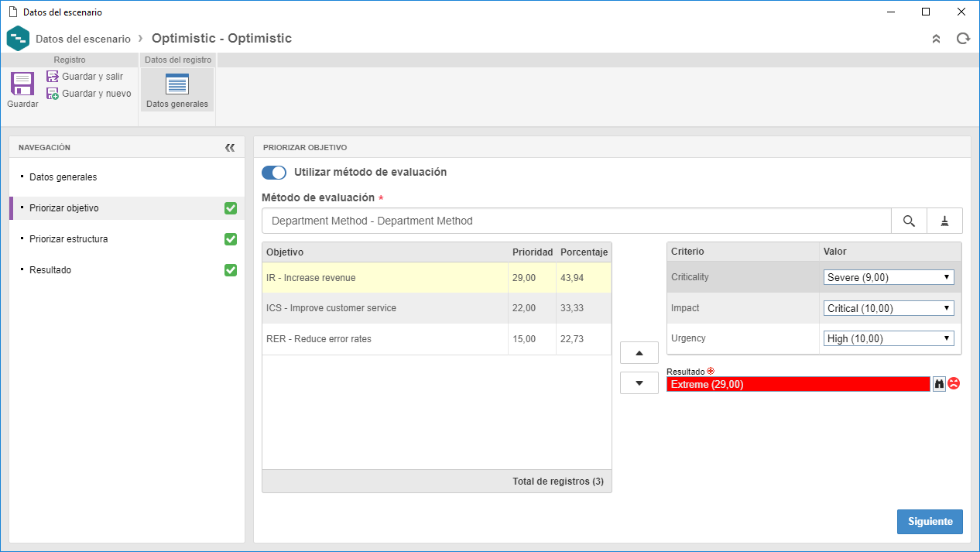Select the IR - Increase revenue row
980x552 pixels.
pos(437,277)
